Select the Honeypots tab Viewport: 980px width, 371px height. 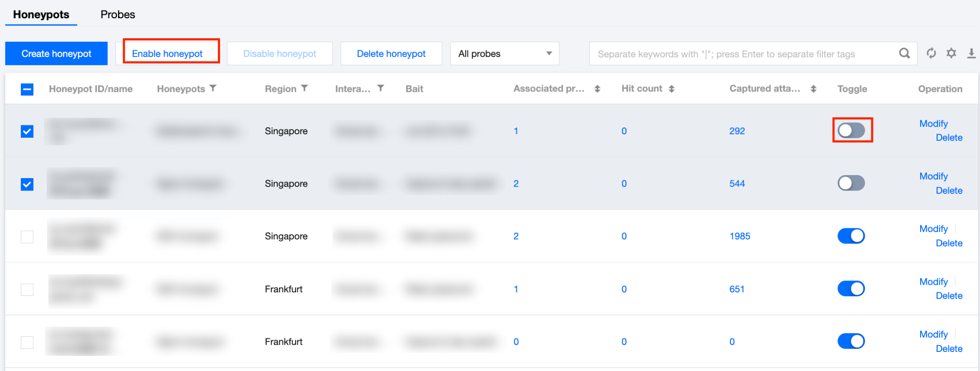[41, 15]
